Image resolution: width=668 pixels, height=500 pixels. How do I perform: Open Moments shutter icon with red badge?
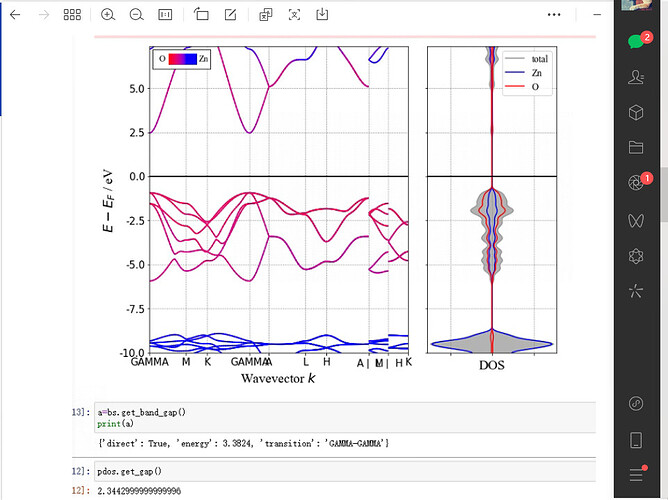coord(635,183)
